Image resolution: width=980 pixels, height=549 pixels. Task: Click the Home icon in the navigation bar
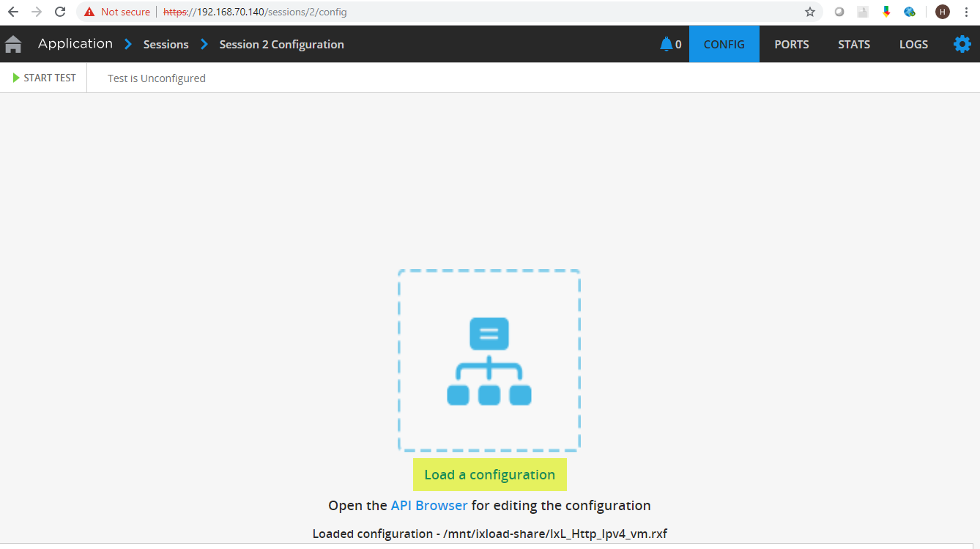13,45
